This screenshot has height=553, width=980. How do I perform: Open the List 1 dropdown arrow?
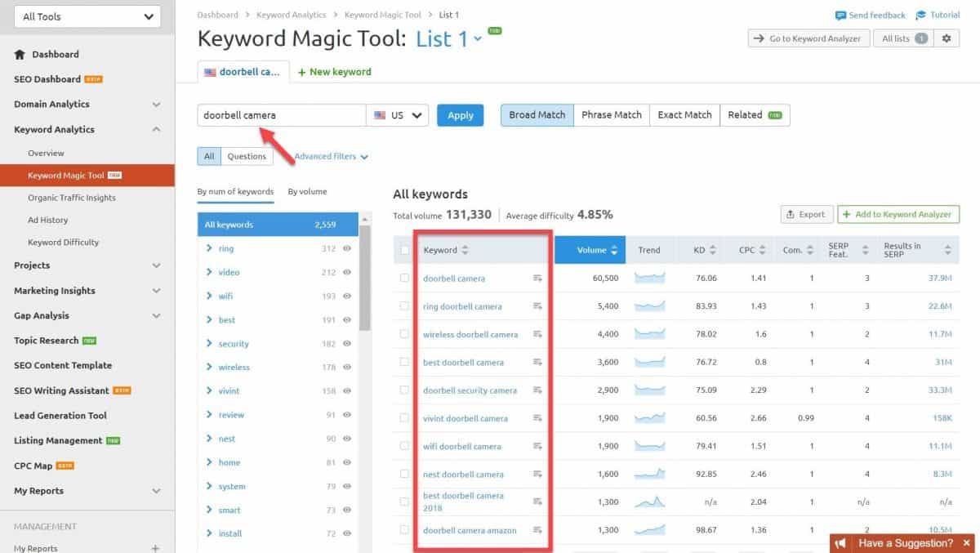(x=478, y=38)
